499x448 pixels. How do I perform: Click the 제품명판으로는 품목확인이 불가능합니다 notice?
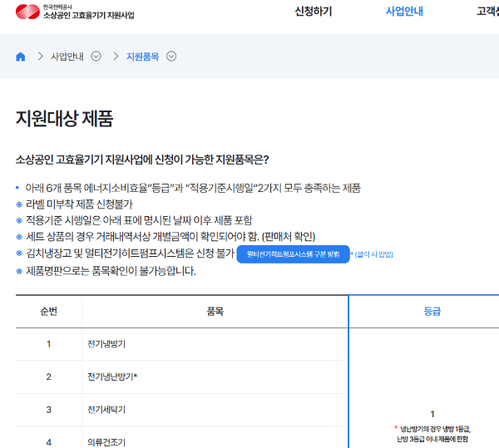[111, 271]
